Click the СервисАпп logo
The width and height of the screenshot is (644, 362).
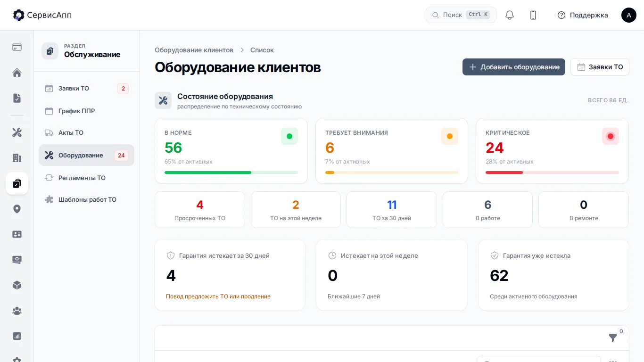pyautogui.click(x=42, y=15)
